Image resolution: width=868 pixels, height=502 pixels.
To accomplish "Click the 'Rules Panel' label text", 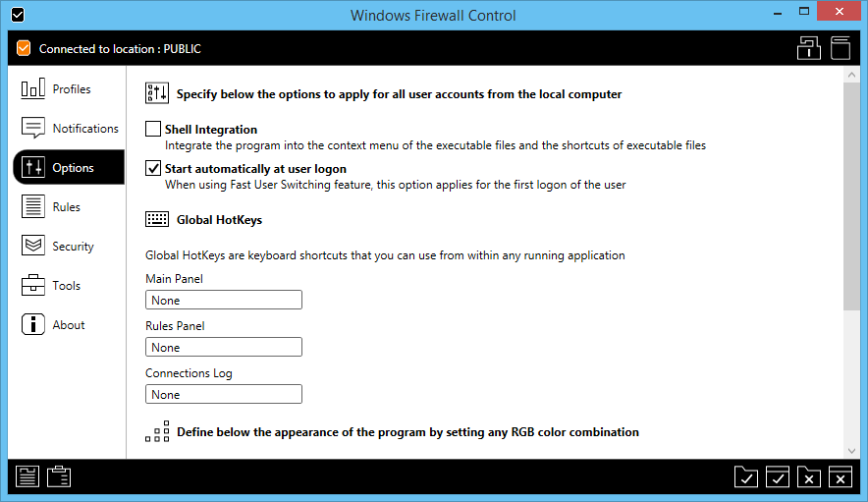I will click(x=175, y=326).
